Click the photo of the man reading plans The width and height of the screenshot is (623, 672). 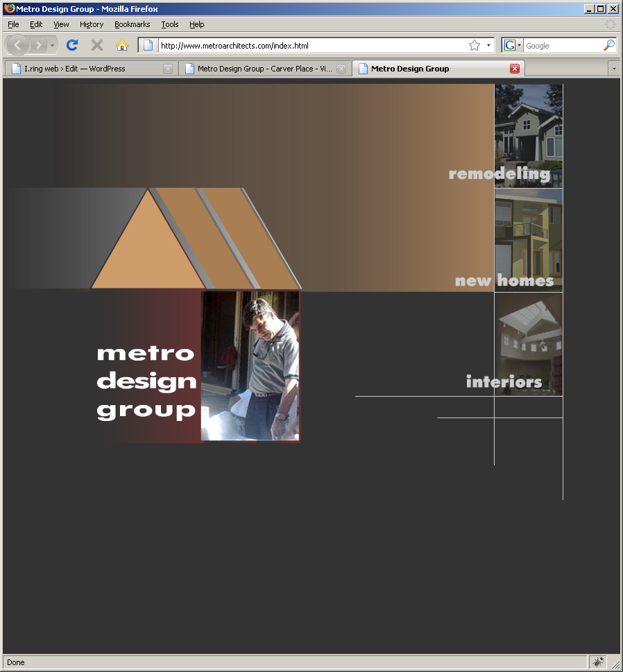[250, 365]
